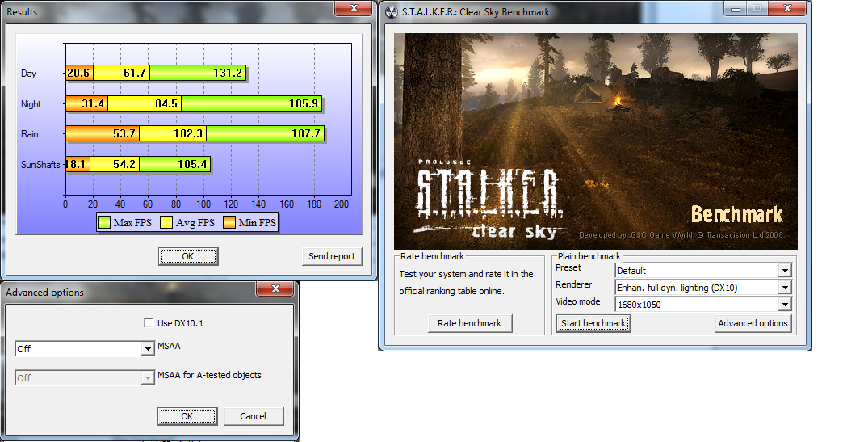Open the Preset dropdown showing Default
Screen dimensions: 868x442
[703, 271]
